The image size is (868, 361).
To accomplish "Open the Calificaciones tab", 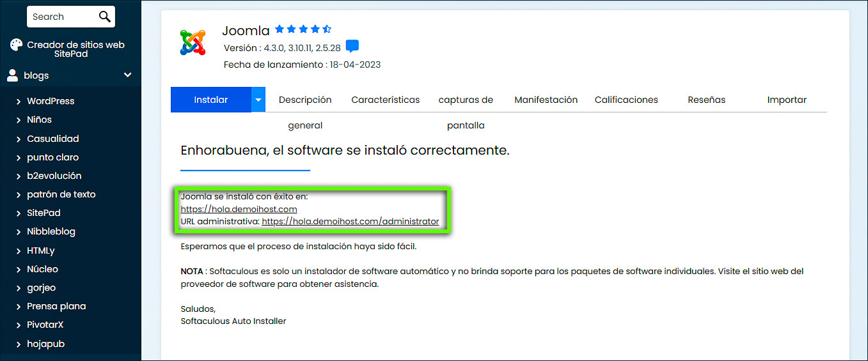I will (x=626, y=100).
